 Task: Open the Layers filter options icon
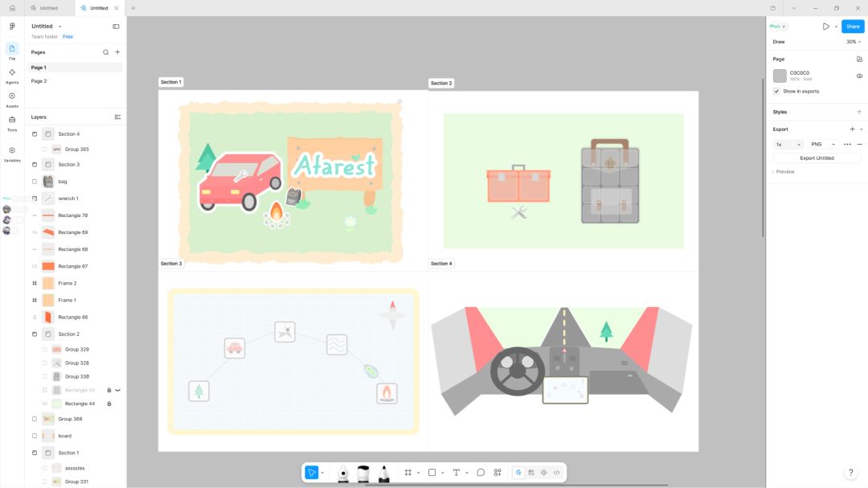117,117
